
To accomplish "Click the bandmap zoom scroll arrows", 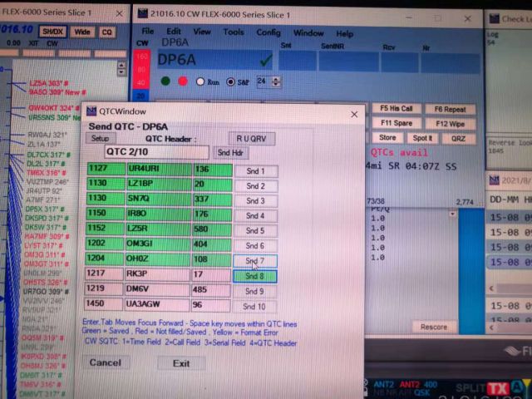I will pos(121,68).
